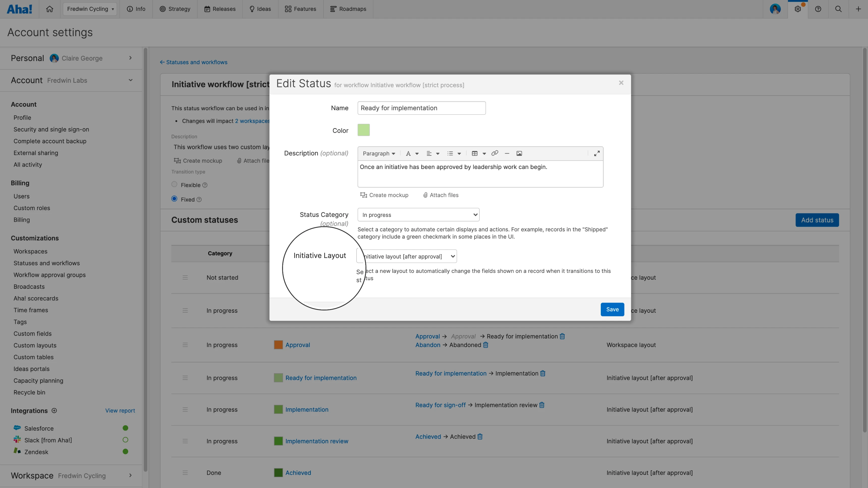Open Fredwin Cycling workspace selector
This screenshot has width=868, height=488.
coord(90,9)
